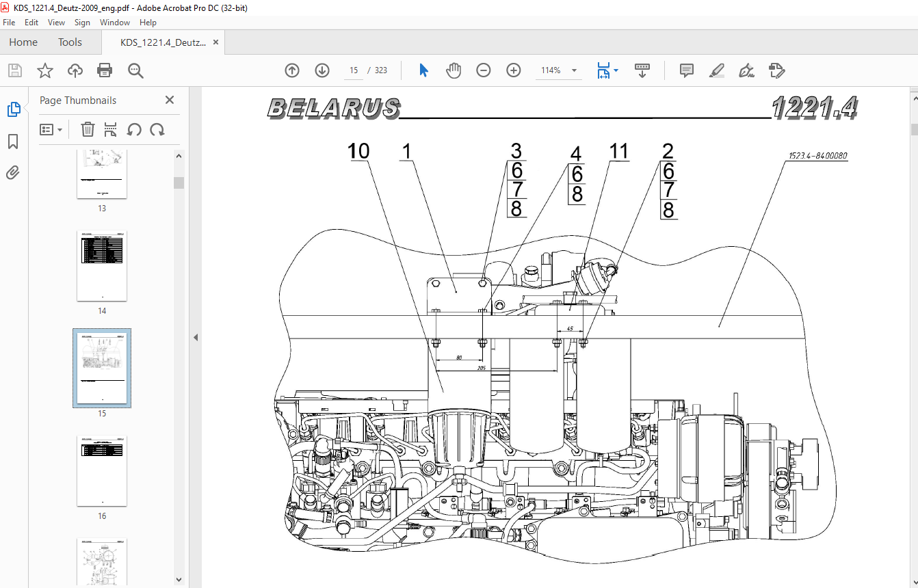The height and width of the screenshot is (588, 918).
Task: Rotate page clockwise
Action: click(x=157, y=129)
